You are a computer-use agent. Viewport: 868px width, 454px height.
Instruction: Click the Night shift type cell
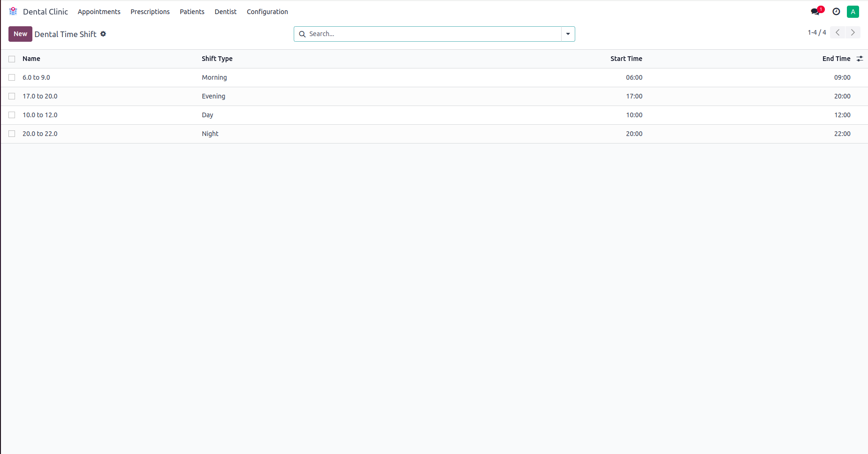210,134
